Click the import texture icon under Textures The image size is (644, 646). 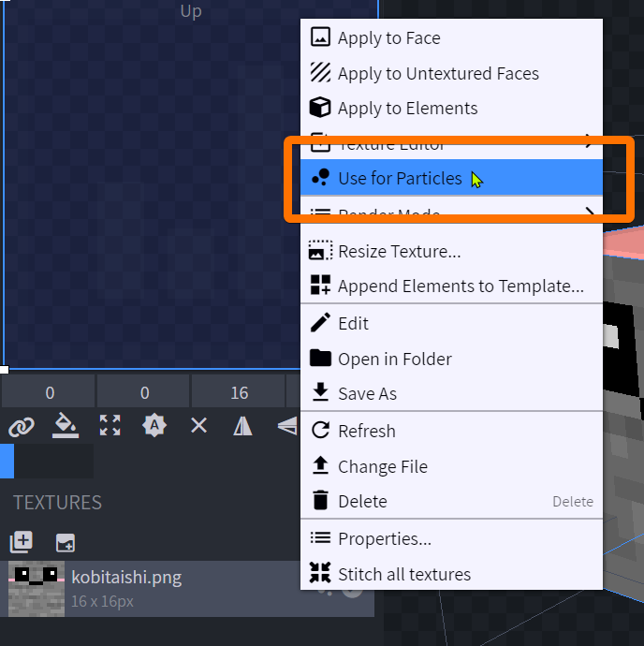click(21, 542)
